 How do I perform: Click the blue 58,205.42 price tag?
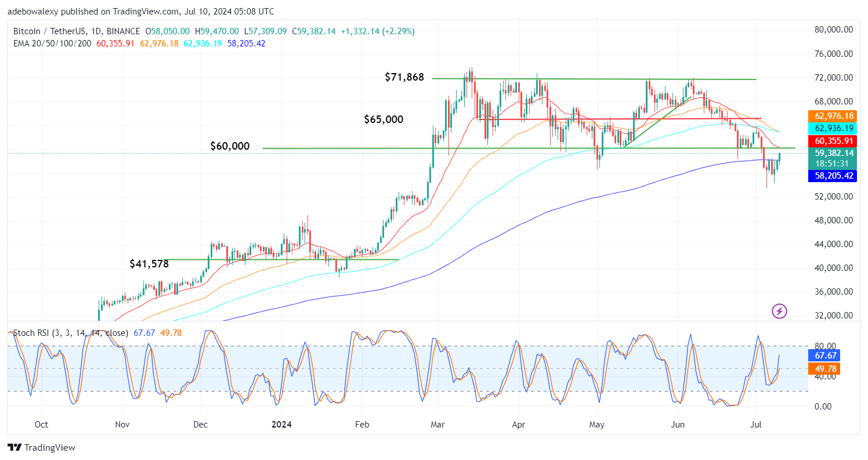[x=833, y=176]
